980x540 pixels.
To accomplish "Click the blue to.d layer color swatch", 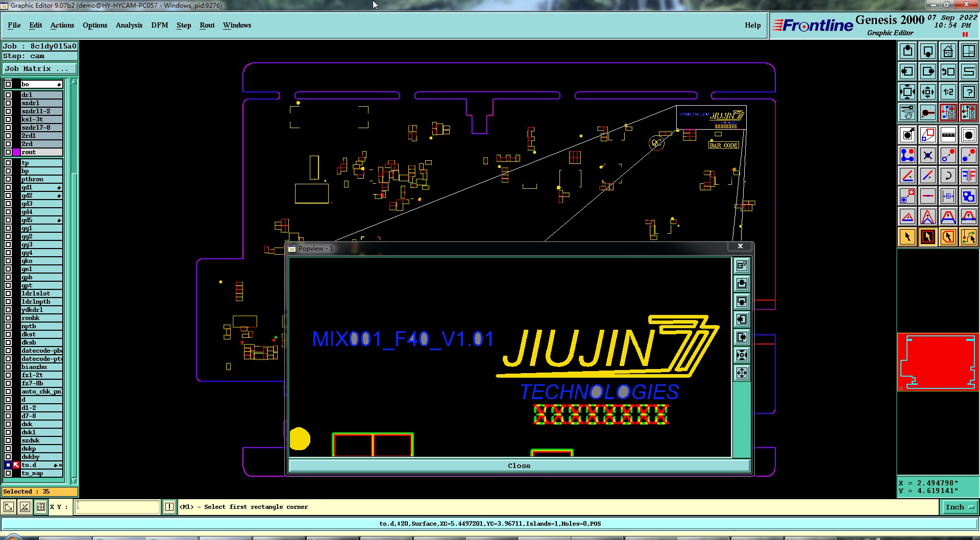I will [8, 465].
